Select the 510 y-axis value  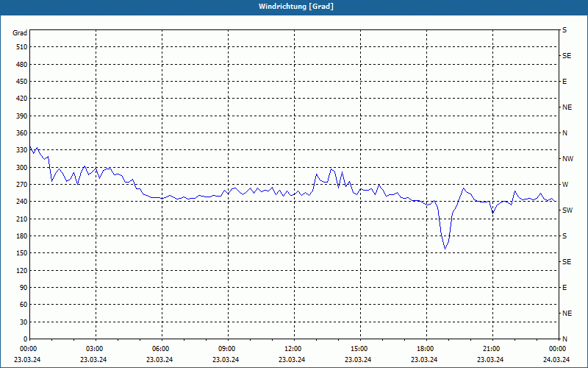coord(22,47)
